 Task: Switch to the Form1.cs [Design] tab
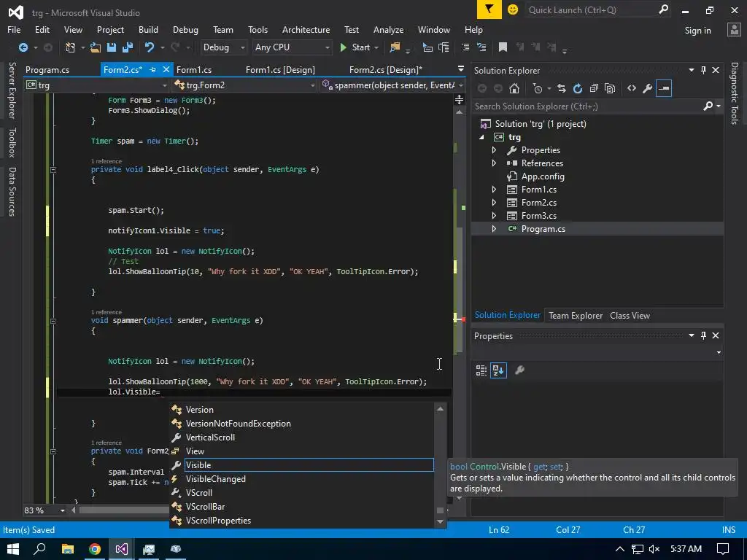[x=280, y=69]
